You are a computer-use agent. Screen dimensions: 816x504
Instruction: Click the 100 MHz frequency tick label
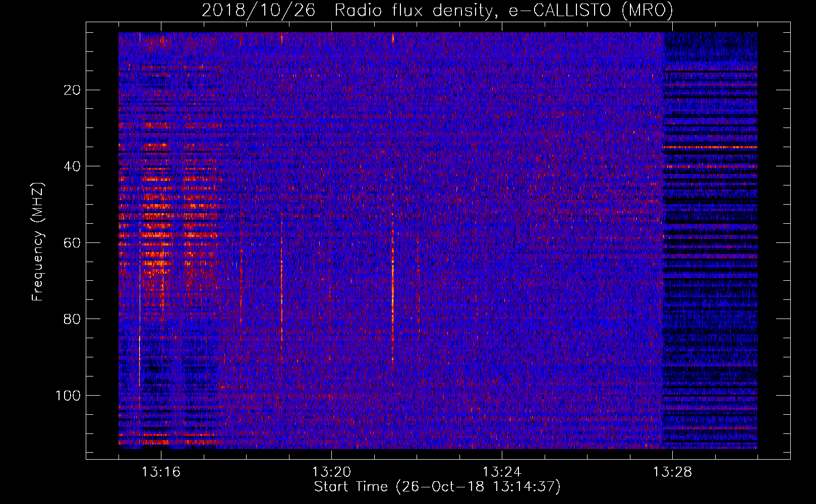click(x=68, y=396)
